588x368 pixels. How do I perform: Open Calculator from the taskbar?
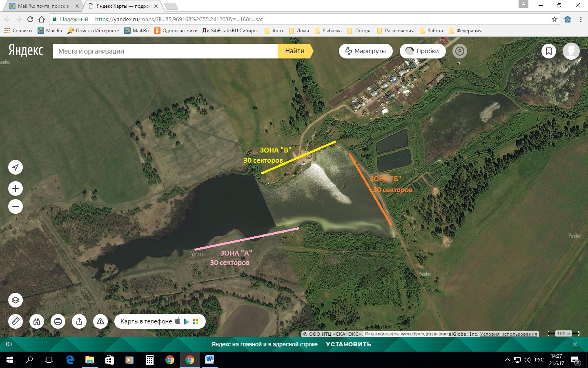pyautogui.click(x=150, y=360)
